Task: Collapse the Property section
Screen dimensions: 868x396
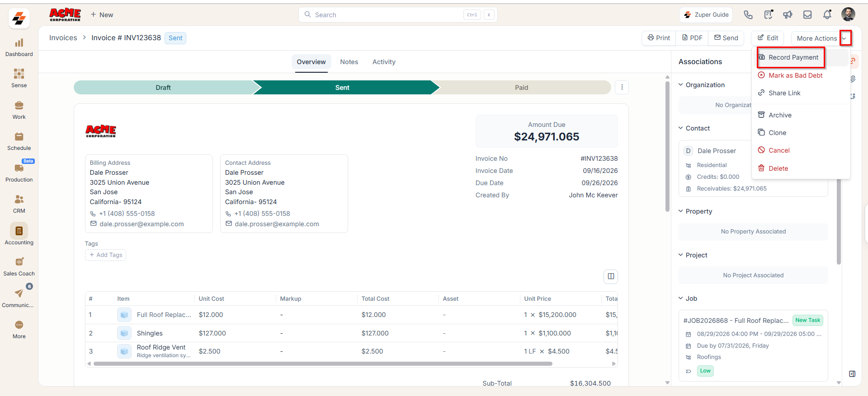Action: click(681, 211)
